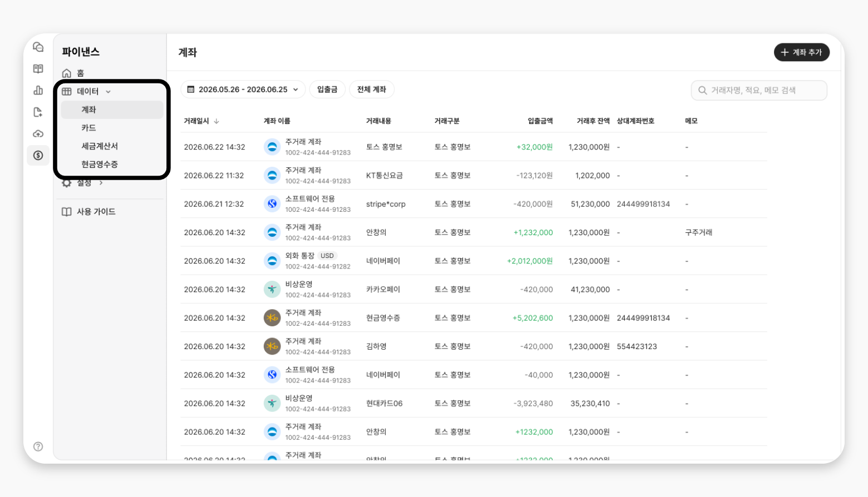
Task: Open 현금영수증 in the sidebar menu
Action: point(100,165)
